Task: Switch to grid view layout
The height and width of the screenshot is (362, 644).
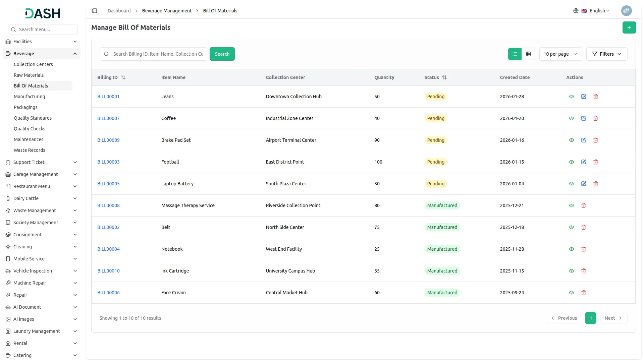Action: pos(528,54)
